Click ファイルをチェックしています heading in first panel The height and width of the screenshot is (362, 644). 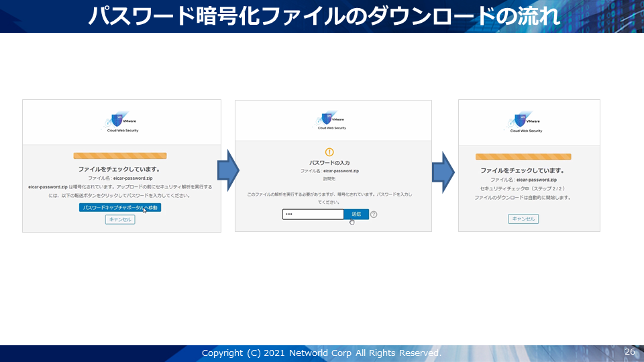coord(119,169)
